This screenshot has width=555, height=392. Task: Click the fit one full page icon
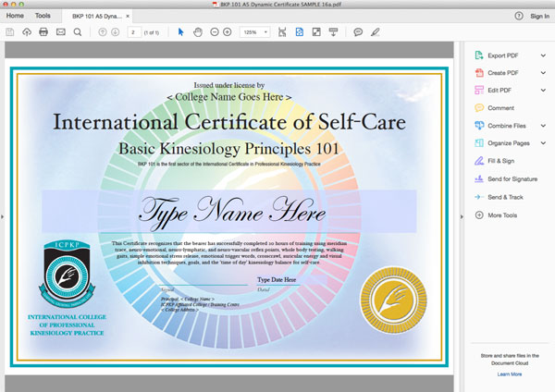pos(300,32)
